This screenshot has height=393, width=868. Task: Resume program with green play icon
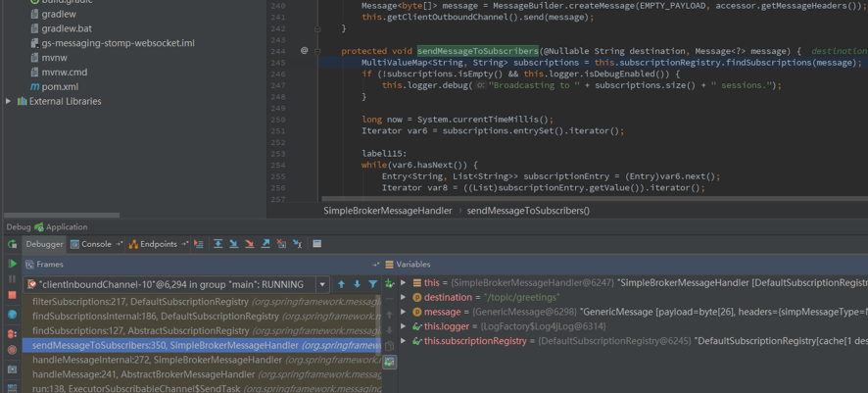pos(12,264)
